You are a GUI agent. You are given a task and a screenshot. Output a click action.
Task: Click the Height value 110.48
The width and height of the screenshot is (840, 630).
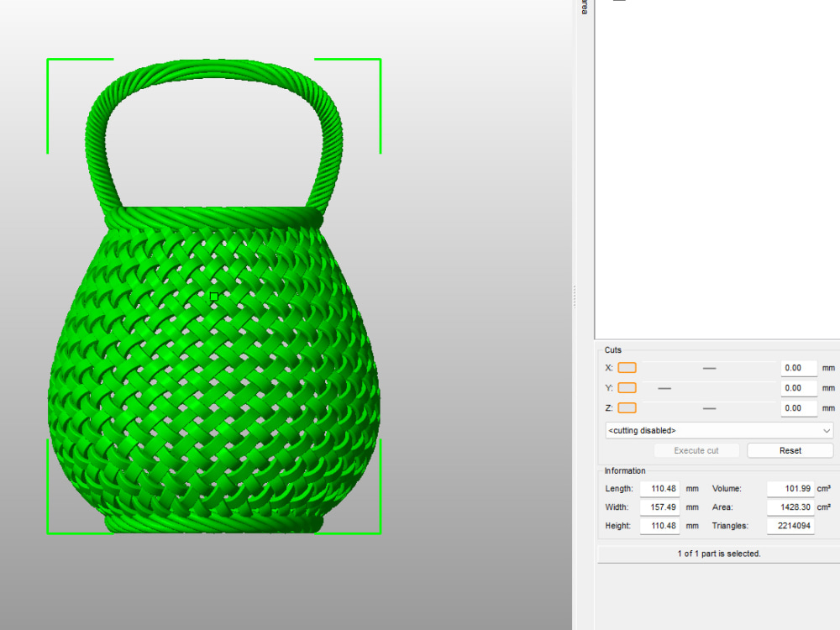(x=660, y=526)
